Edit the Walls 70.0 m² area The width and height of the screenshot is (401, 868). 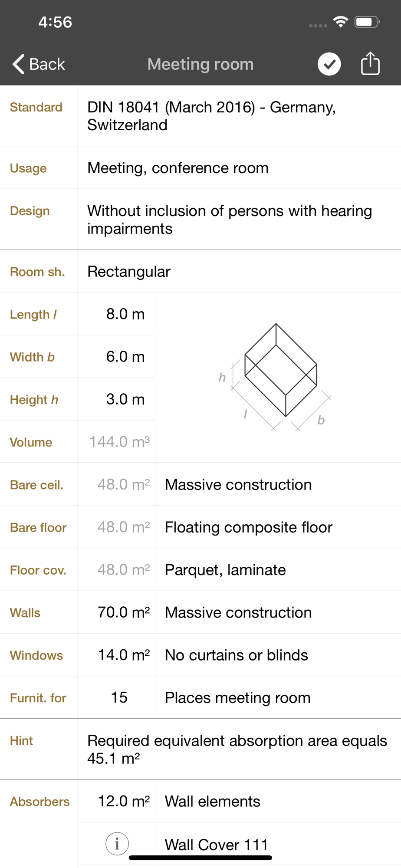coord(116,612)
